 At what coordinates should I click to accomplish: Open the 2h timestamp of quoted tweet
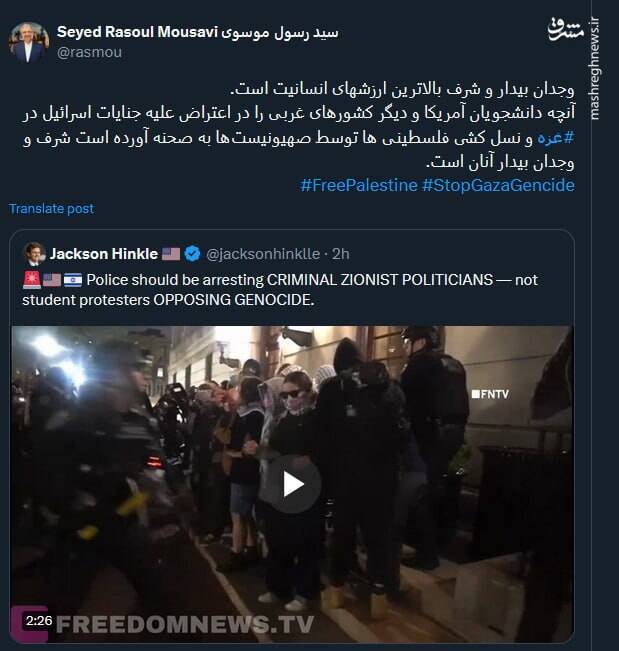[x=340, y=254]
